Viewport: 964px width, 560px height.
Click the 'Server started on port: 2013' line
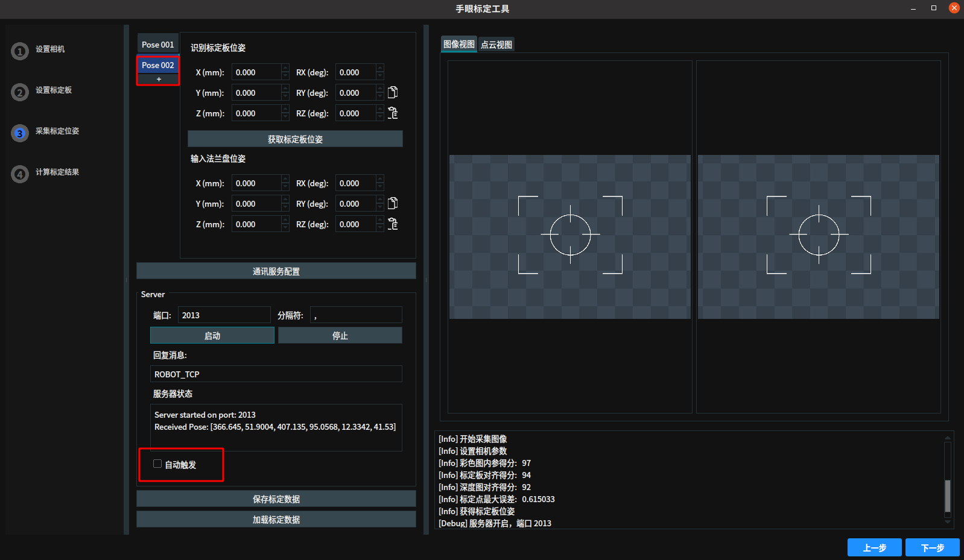(205, 415)
